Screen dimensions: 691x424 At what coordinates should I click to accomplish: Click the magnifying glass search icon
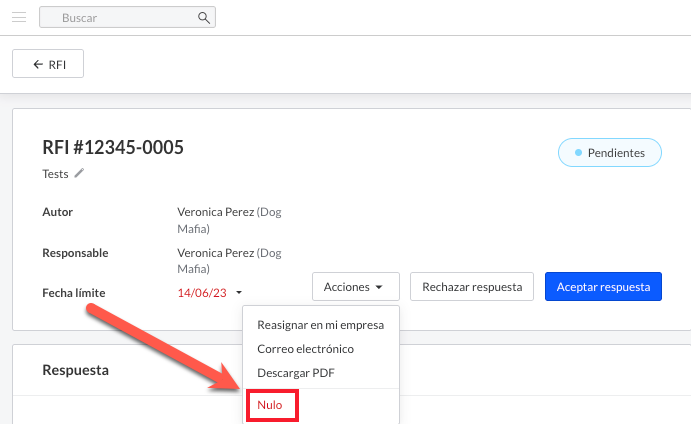[204, 18]
